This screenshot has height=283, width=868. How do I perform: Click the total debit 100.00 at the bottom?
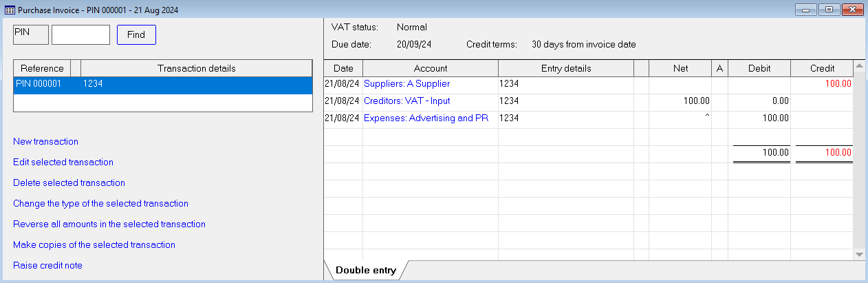pos(776,152)
